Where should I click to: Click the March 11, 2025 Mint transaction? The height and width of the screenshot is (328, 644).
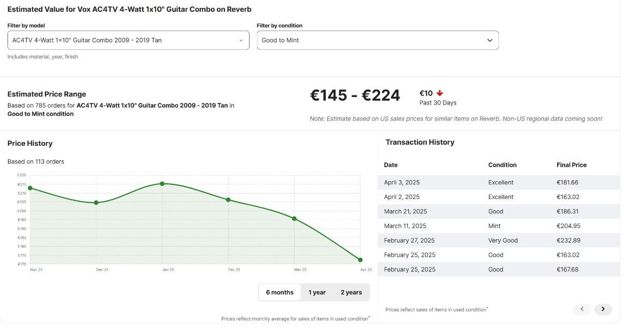(x=498, y=226)
